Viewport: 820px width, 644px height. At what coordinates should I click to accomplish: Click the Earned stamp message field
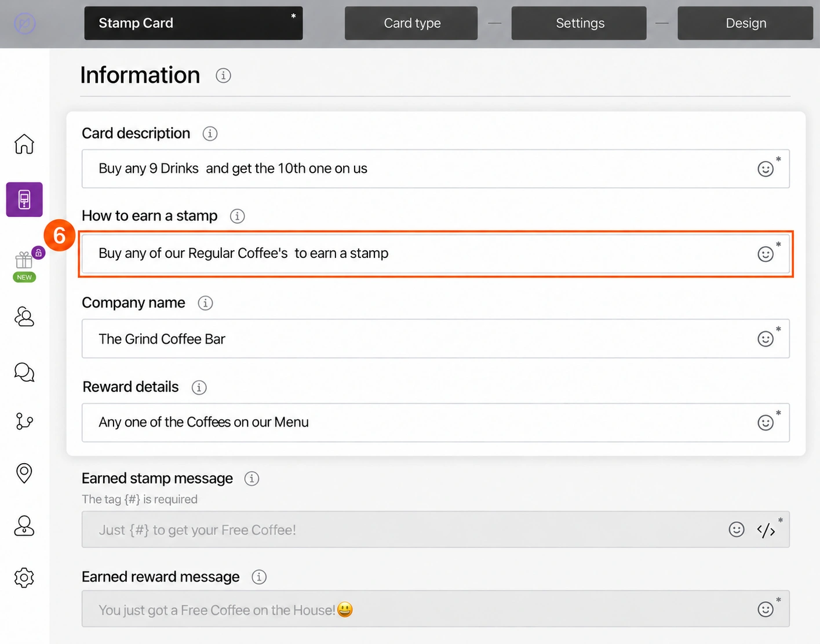click(436, 529)
